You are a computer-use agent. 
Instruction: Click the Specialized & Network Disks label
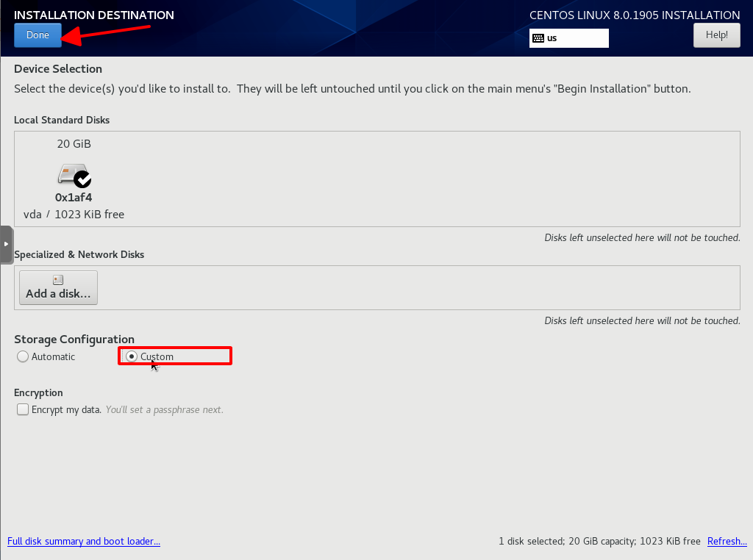(x=79, y=254)
